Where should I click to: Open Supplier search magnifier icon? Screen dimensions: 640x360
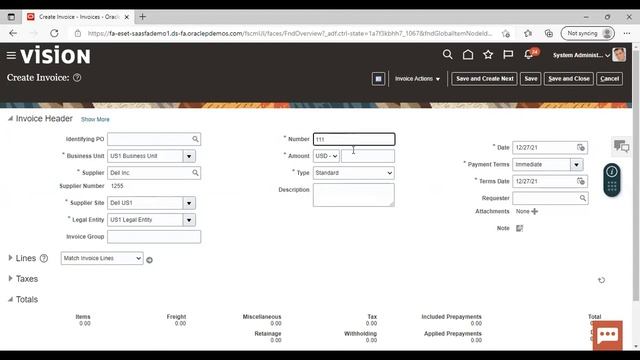[196, 173]
